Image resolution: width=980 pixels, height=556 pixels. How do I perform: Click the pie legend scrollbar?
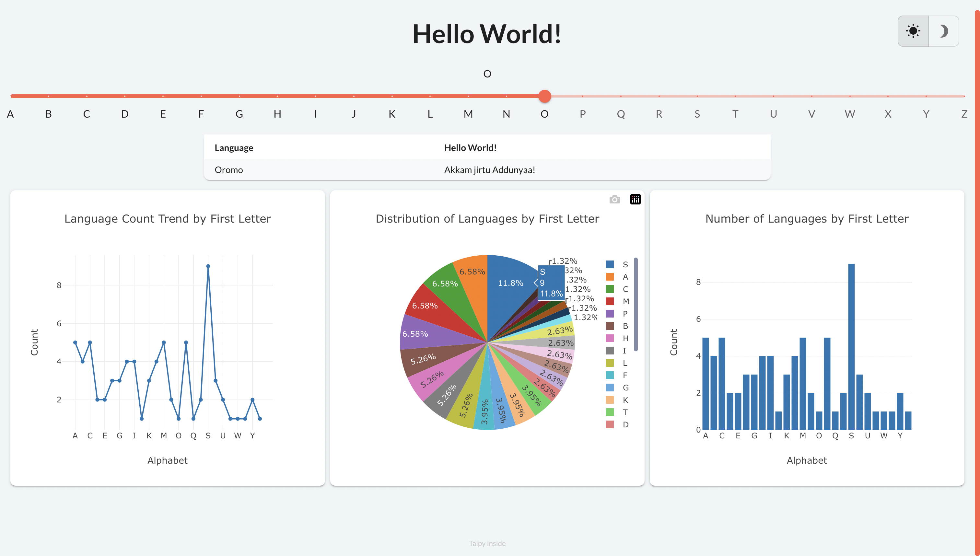pos(636,304)
